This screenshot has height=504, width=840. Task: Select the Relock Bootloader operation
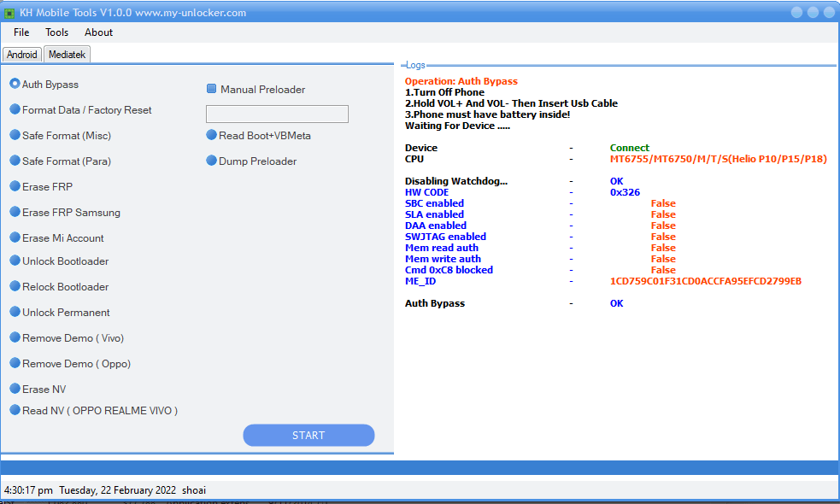[x=15, y=286]
